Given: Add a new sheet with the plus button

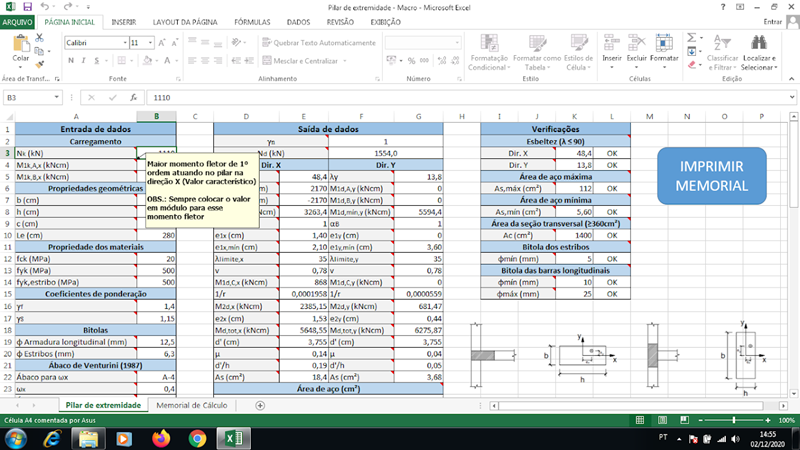Looking at the screenshot, I should 260,406.
